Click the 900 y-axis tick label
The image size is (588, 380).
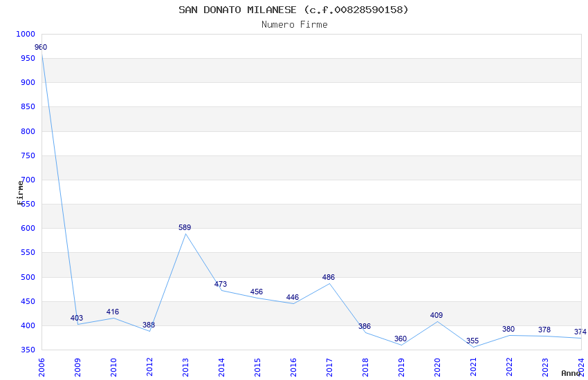28,83
